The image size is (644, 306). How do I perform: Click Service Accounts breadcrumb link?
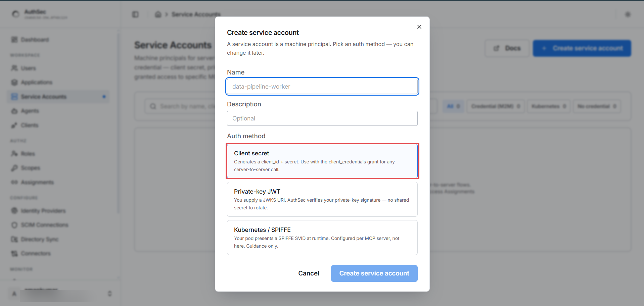[x=196, y=14]
